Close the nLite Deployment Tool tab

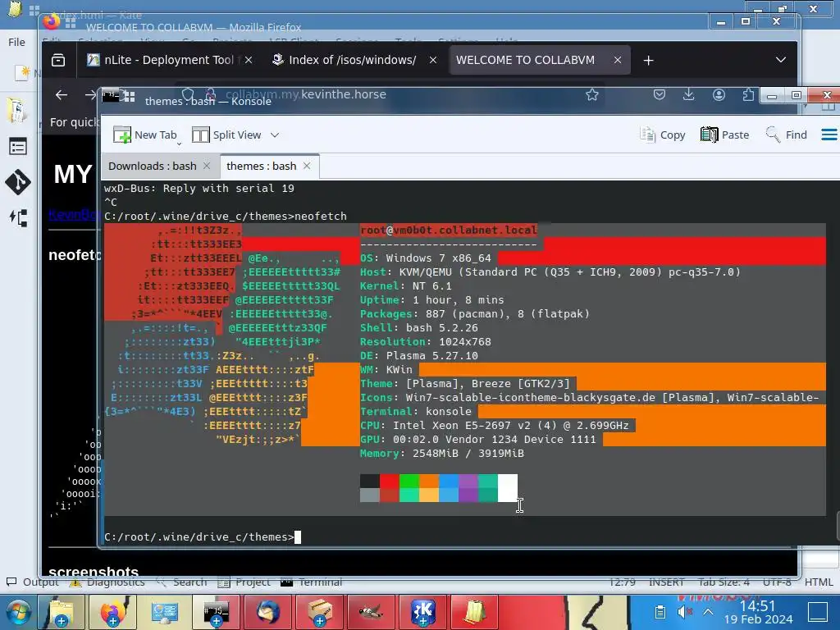pyautogui.click(x=249, y=60)
